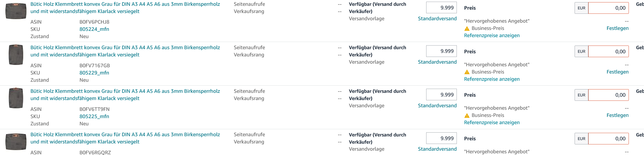Click the 9.999 quantity box for SKU 805225_mfn

coord(441,95)
